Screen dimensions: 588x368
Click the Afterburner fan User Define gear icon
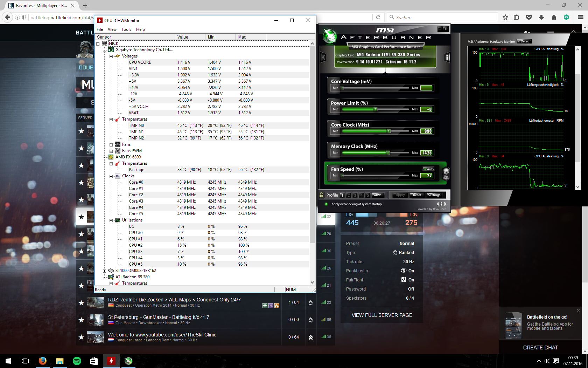(x=446, y=173)
